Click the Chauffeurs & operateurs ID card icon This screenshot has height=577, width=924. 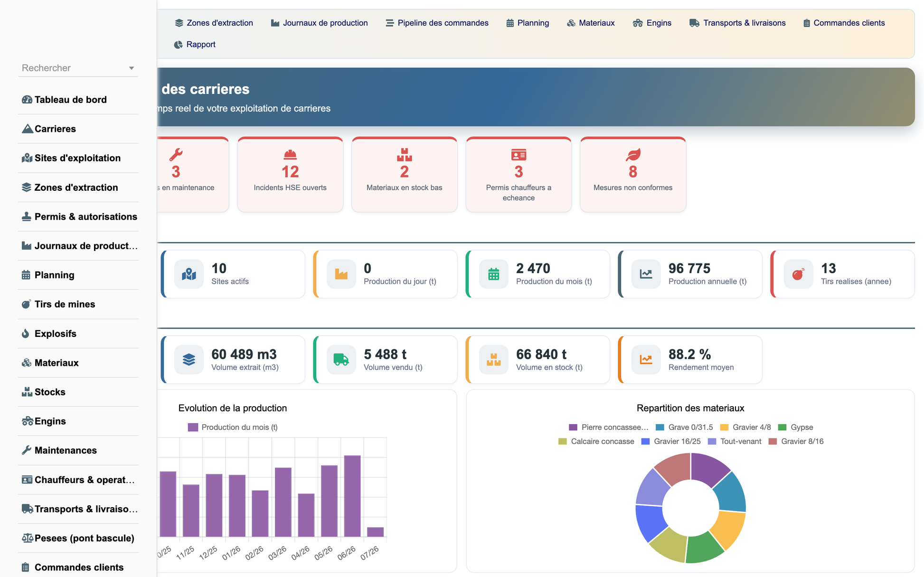[27, 480]
